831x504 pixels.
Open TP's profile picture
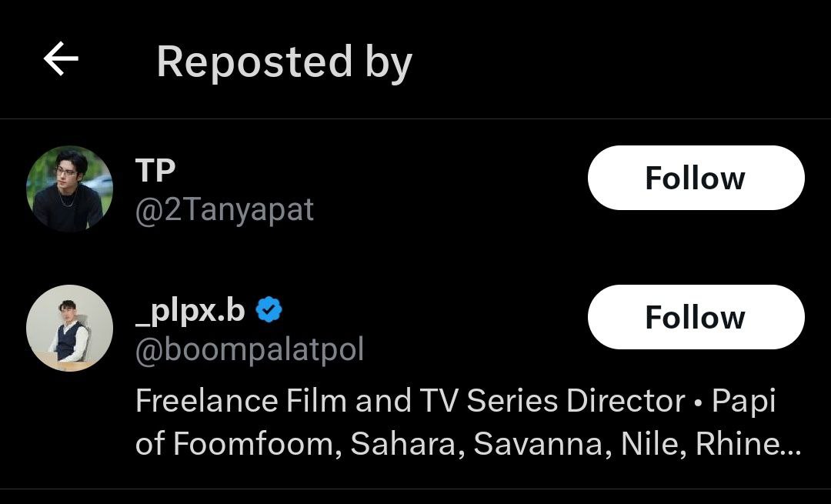tap(69, 189)
